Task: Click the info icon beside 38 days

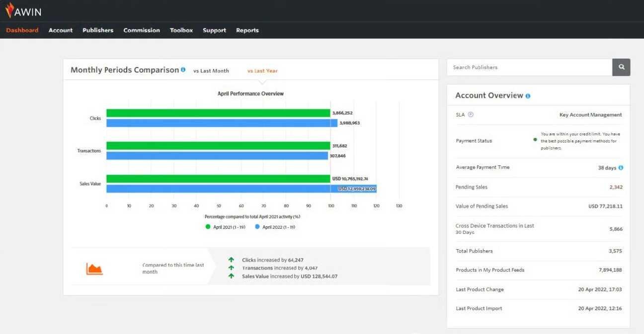Action: coord(621,167)
